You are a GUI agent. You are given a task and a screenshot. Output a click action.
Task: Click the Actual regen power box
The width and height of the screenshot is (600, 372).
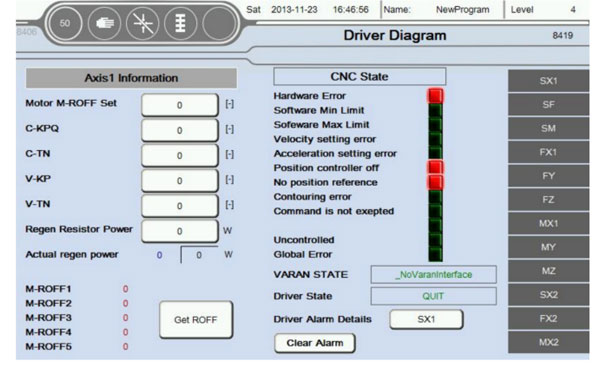point(199,255)
